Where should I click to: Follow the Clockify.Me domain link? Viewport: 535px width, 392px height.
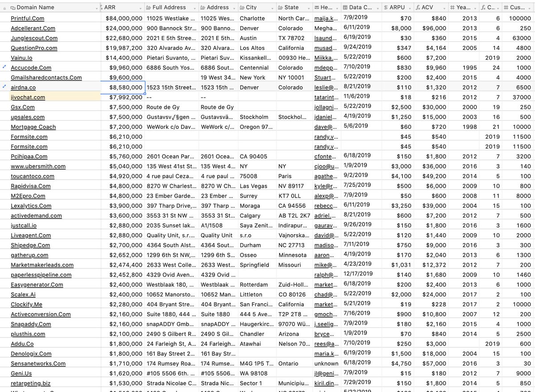pyautogui.click(x=26, y=305)
